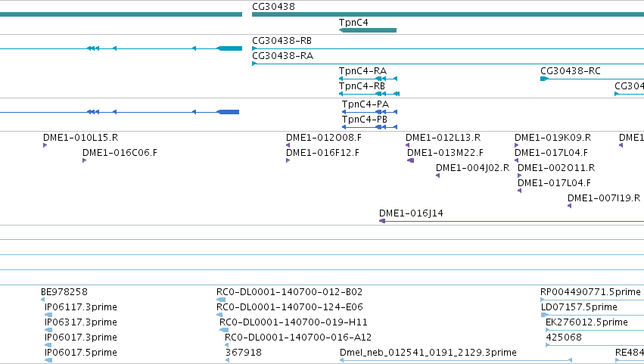Click the light-blue arrow glyph under RC0-DL0001-140700-019-H11
This screenshot has height=364, width=644.
click(x=224, y=330)
